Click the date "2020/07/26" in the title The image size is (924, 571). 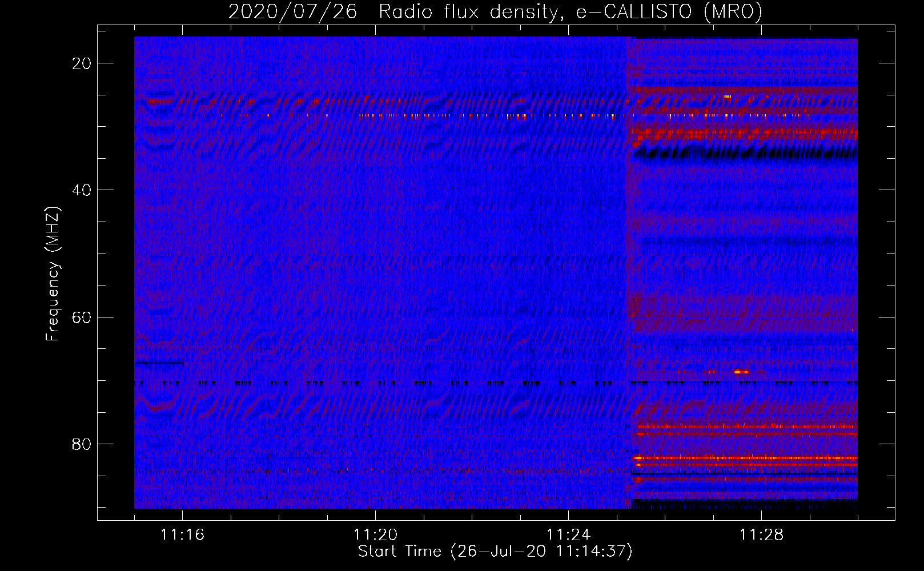293,11
